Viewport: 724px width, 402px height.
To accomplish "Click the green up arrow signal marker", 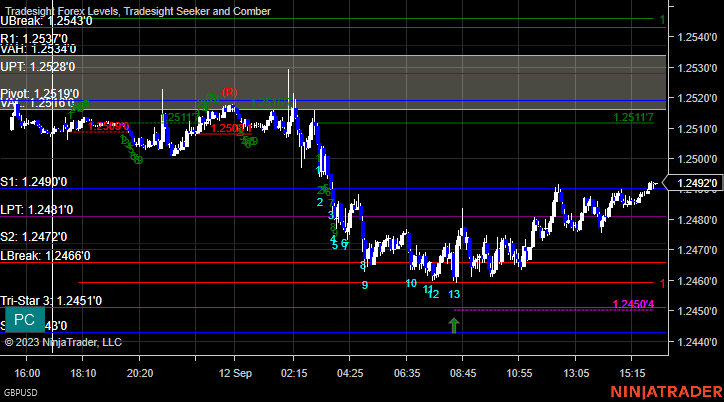I will coord(454,325).
